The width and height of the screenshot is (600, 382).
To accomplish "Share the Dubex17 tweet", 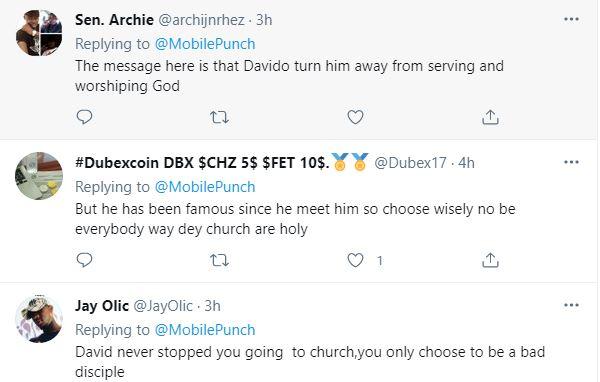I will tap(490, 260).
